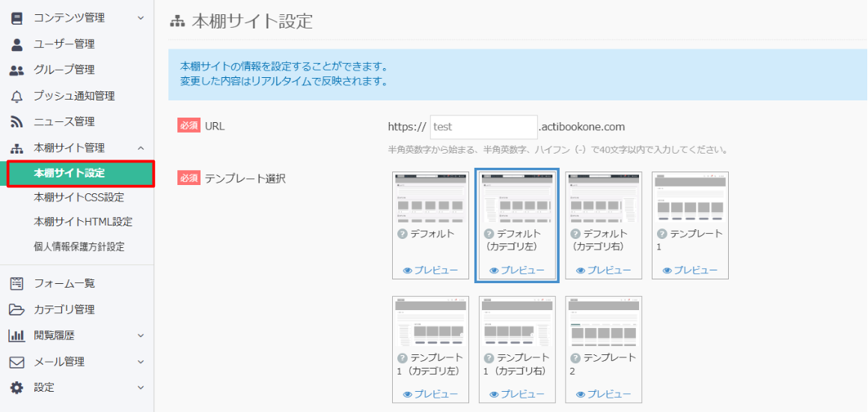Click the push notification bell icon
This screenshot has height=412, width=868.
coord(16,96)
